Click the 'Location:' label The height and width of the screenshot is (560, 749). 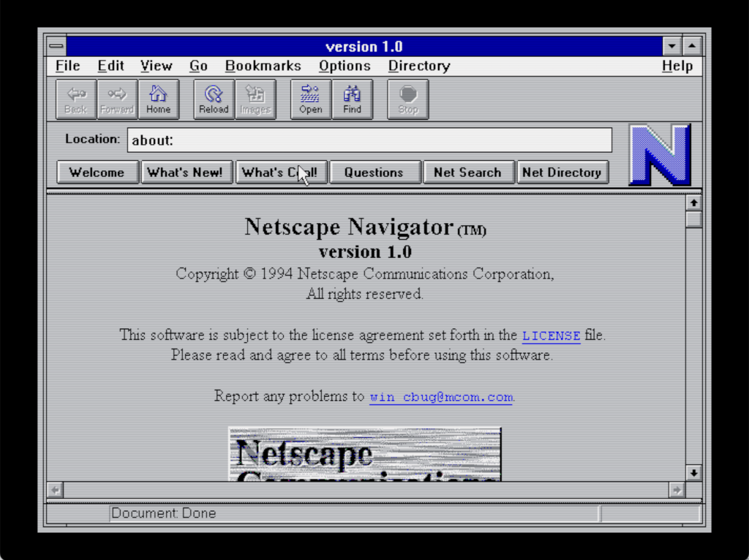tap(93, 139)
